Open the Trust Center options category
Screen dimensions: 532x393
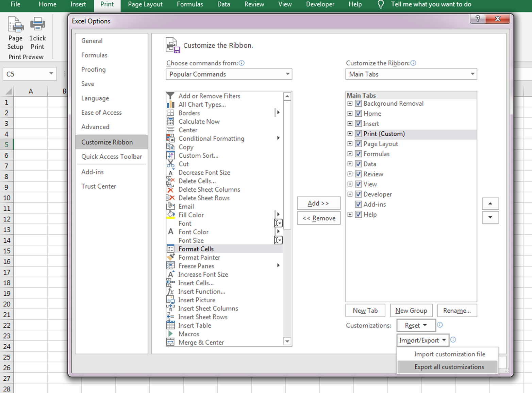(x=99, y=186)
